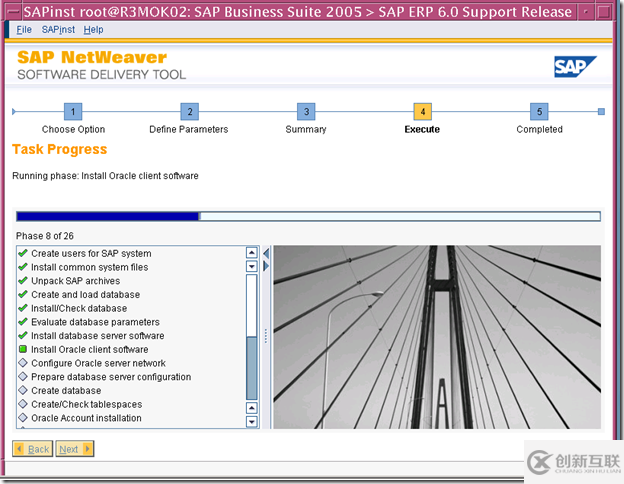Select the 'Unpack SAP archives' phase
624x484 pixels.
coord(76,281)
